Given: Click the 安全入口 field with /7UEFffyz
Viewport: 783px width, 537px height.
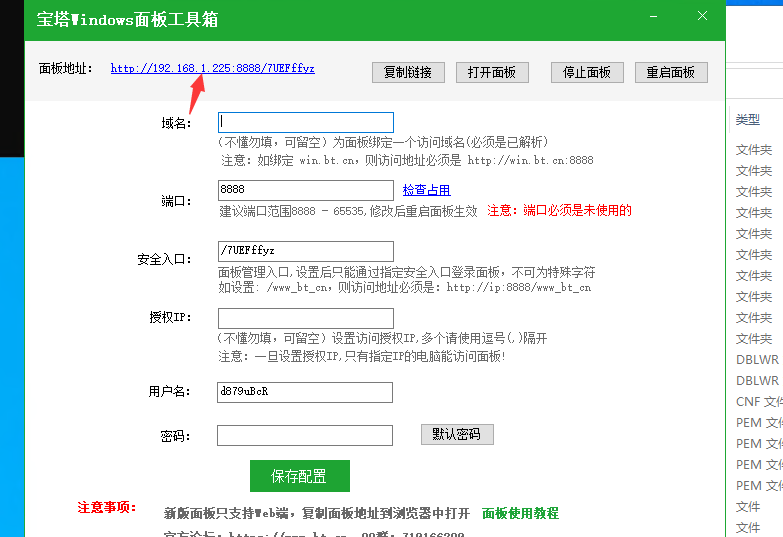Looking at the screenshot, I should coord(306,251).
